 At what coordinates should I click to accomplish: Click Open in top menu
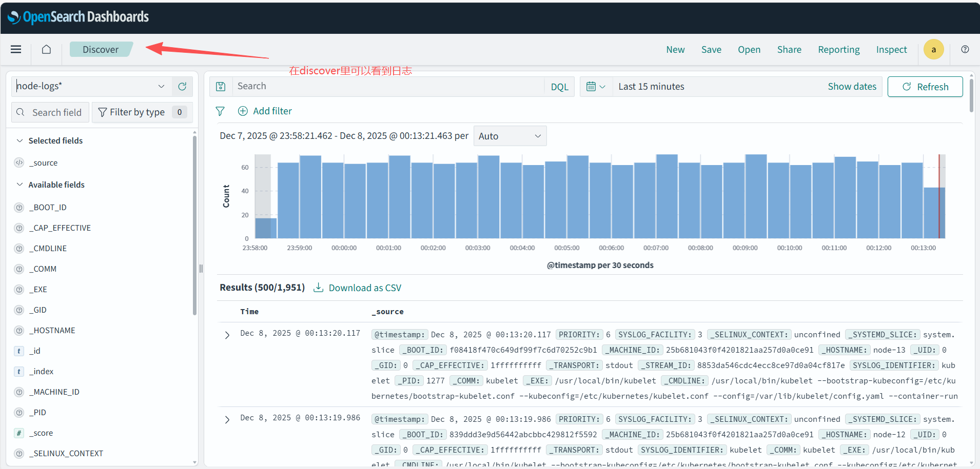point(749,50)
